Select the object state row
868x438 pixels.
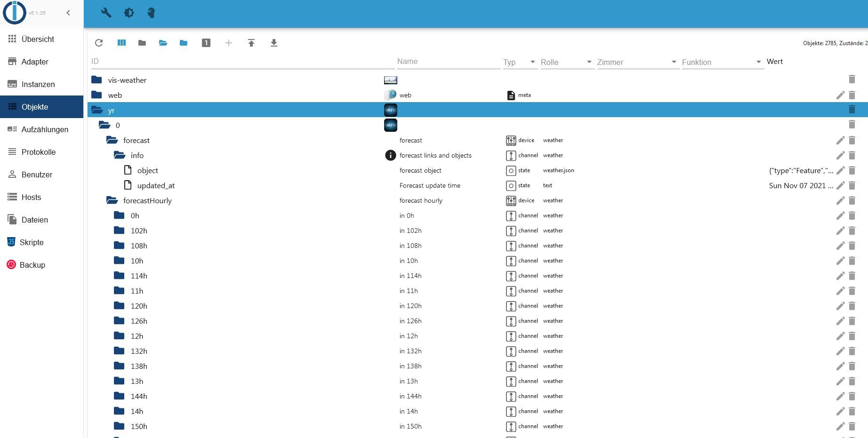point(478,170)
